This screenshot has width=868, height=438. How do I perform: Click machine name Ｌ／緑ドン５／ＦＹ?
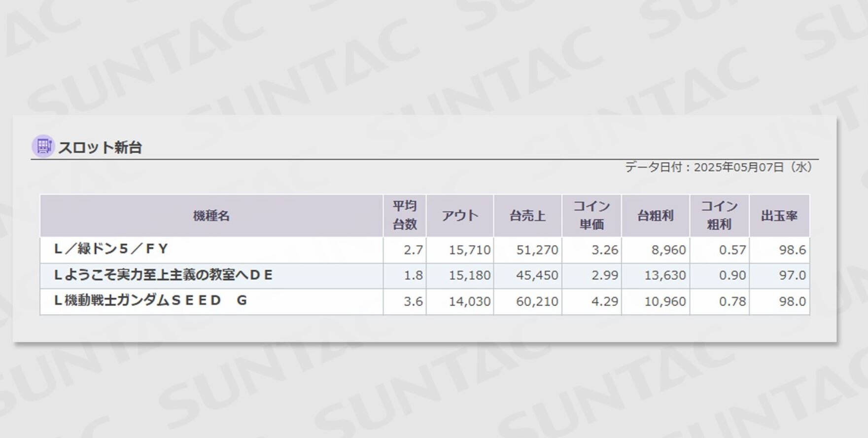[111, 249]
